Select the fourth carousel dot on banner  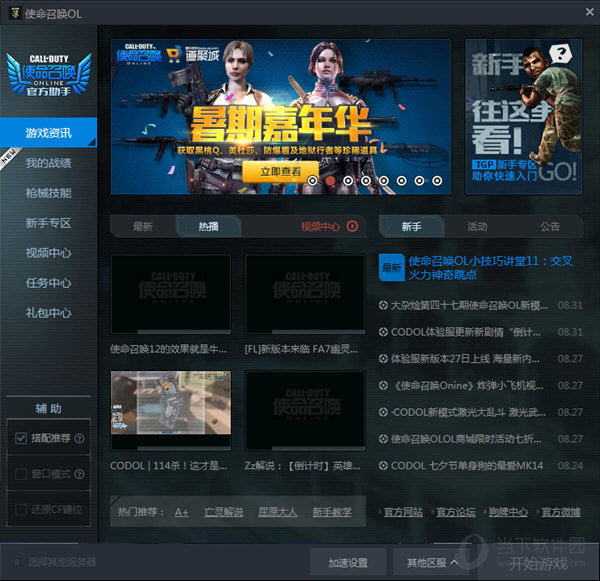[x=366, y=181]
